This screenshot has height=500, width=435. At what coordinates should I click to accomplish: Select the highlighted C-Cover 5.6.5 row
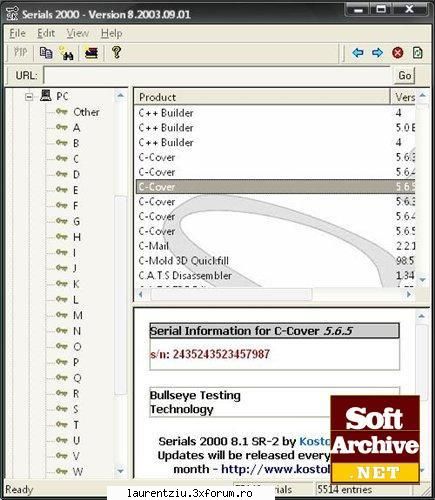coord(275,187)
